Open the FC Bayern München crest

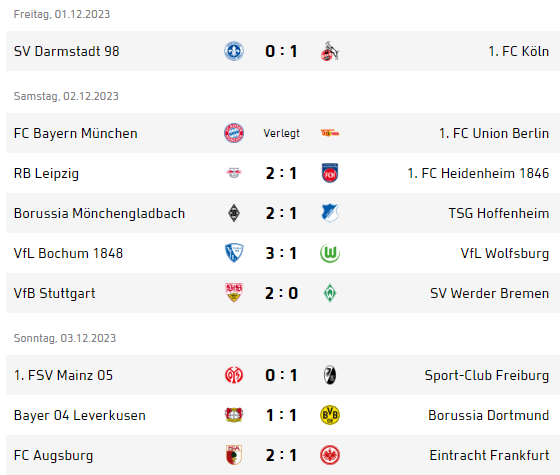[x=234, y=133]
